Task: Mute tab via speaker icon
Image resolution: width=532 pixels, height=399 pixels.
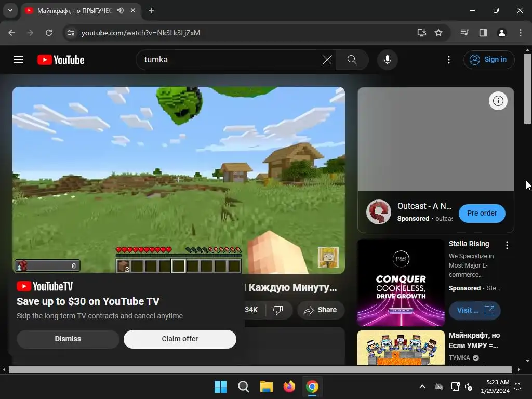Action: click(x=121, y=10)
